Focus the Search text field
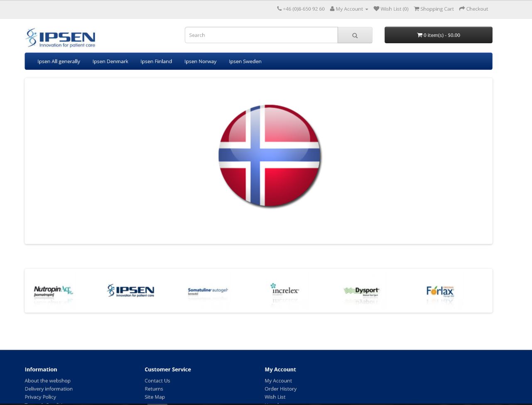The width and height of the screenshot is (532, 405). [261, 35]
